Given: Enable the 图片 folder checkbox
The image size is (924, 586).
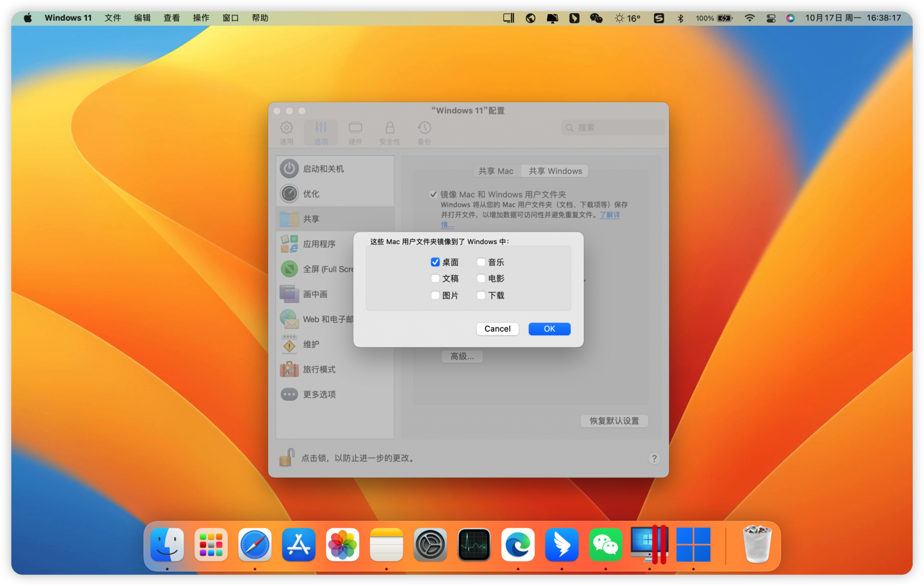Looking at the screenshot, I should coord(436,295).
